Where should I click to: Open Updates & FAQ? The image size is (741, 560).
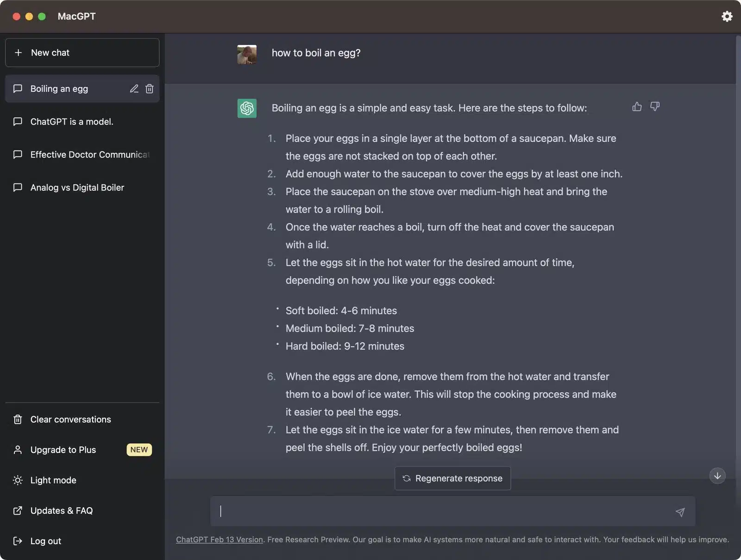(61, 510)
